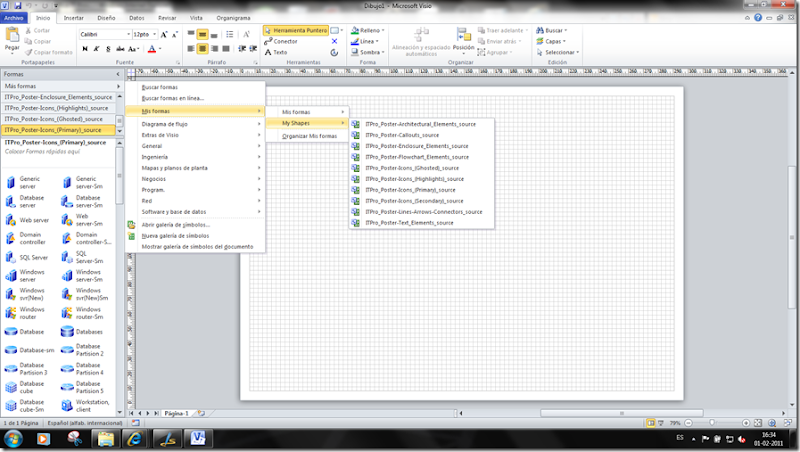Open ITPro_Poster-Callouts_source stencil
Viewport: 800px width, 452px height.
402,135
